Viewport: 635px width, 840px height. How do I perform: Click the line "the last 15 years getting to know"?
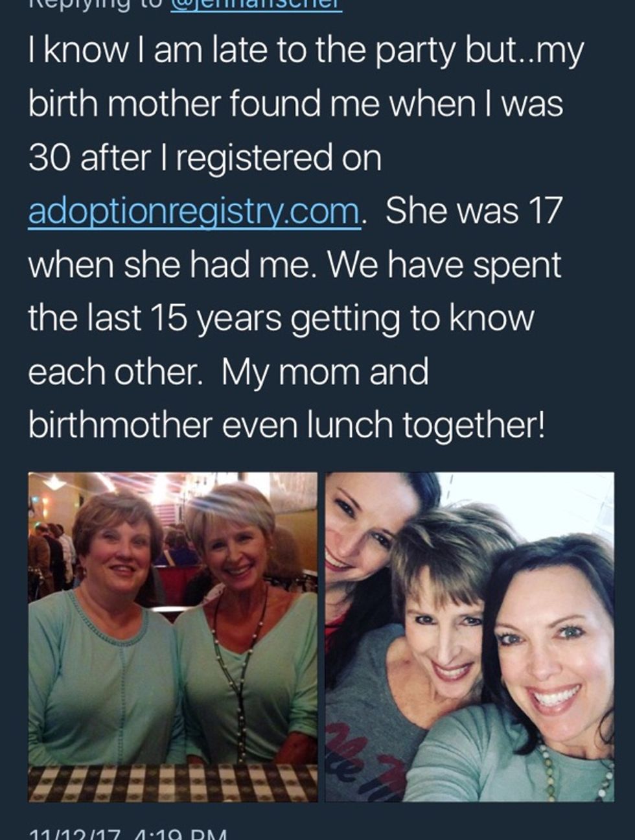pyautogui.click(x=281, y=318)
